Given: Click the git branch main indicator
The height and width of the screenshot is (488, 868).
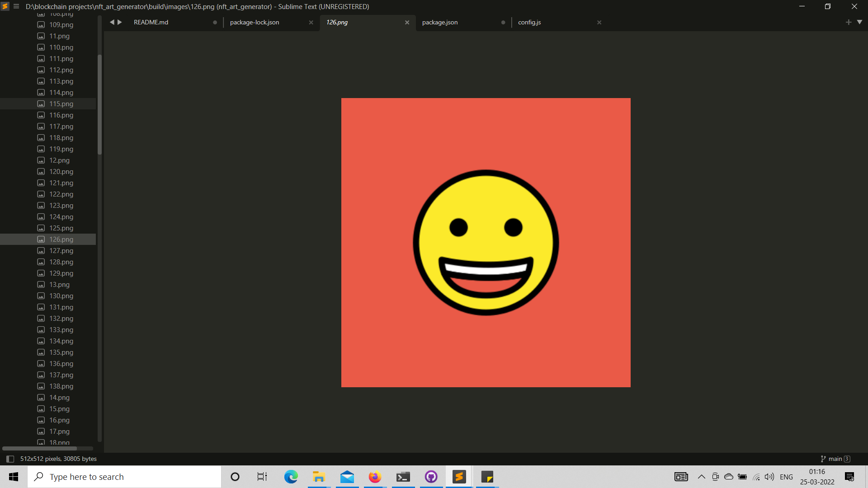Looking at the screenshot, I should (x=835, y=459).
